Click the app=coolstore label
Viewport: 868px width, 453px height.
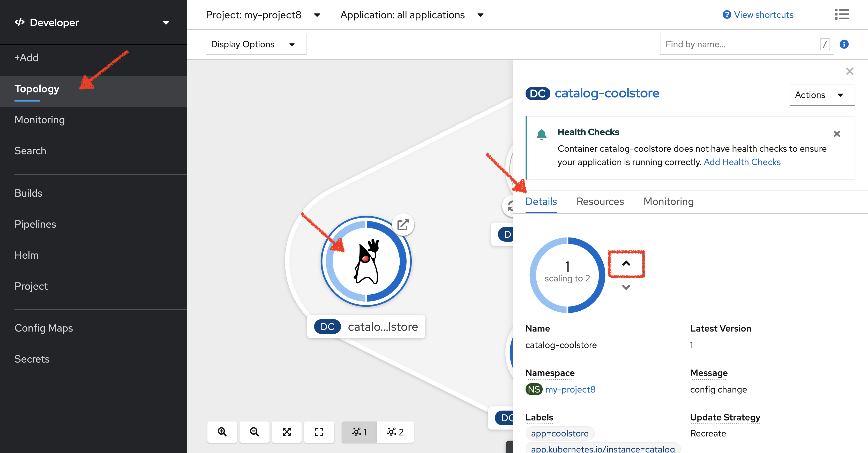point(560,433)
